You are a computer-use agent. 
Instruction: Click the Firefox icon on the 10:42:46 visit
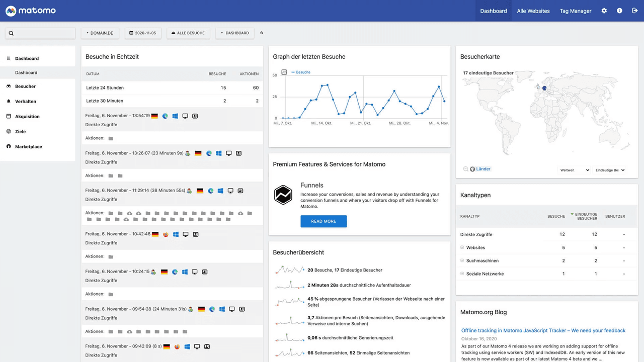pyautogui.click(x=166, y=234)
